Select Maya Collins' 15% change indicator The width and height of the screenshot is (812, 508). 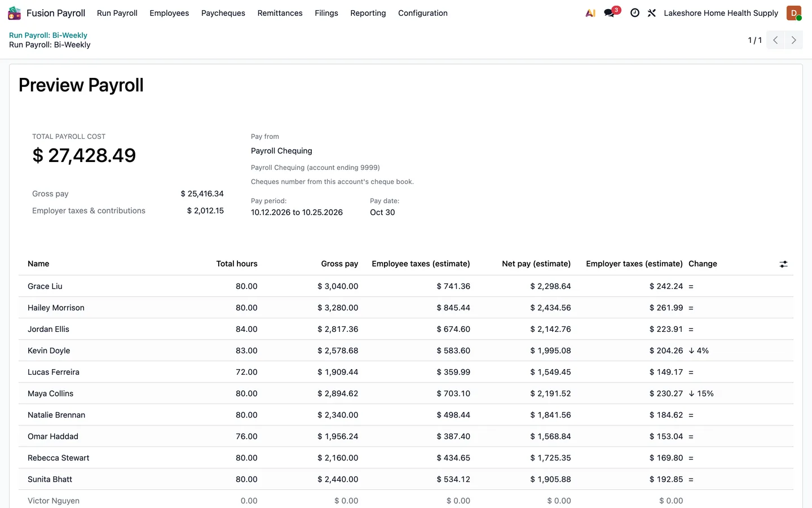pyautogui.click(x=701, y=393)
